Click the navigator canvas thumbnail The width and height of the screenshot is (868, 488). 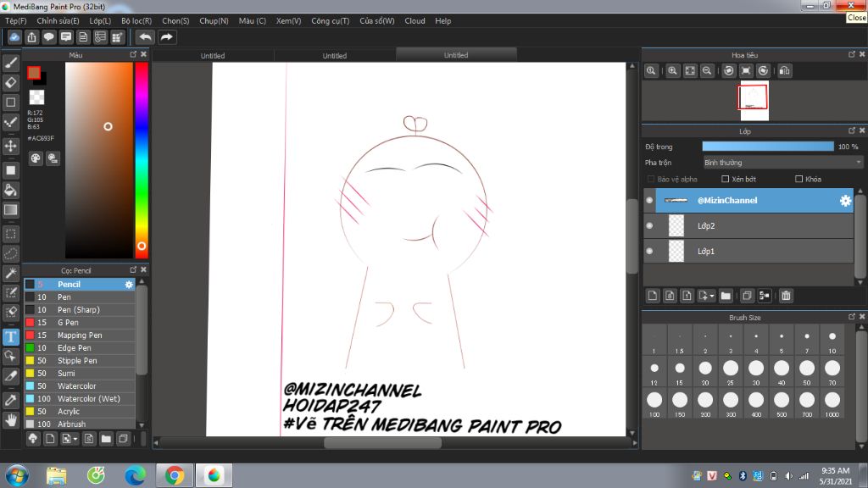754,101
